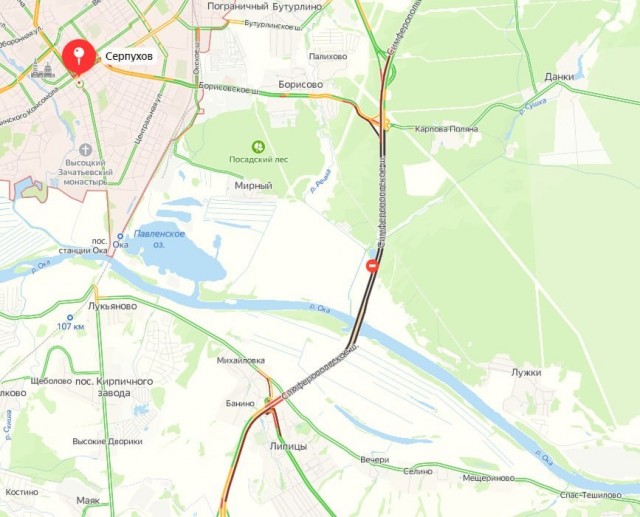The height and width of the screenshot is (517, 640).
Task: Select the Борисово place label
Action: pos(300,84)
